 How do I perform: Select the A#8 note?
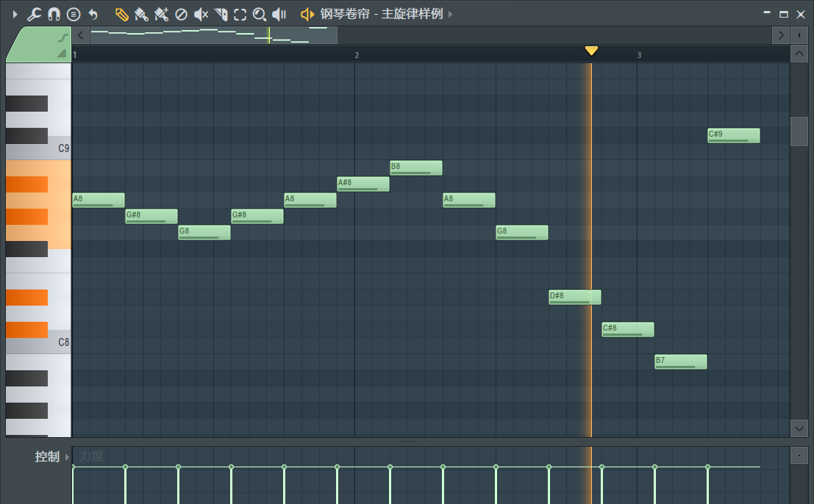363,184
